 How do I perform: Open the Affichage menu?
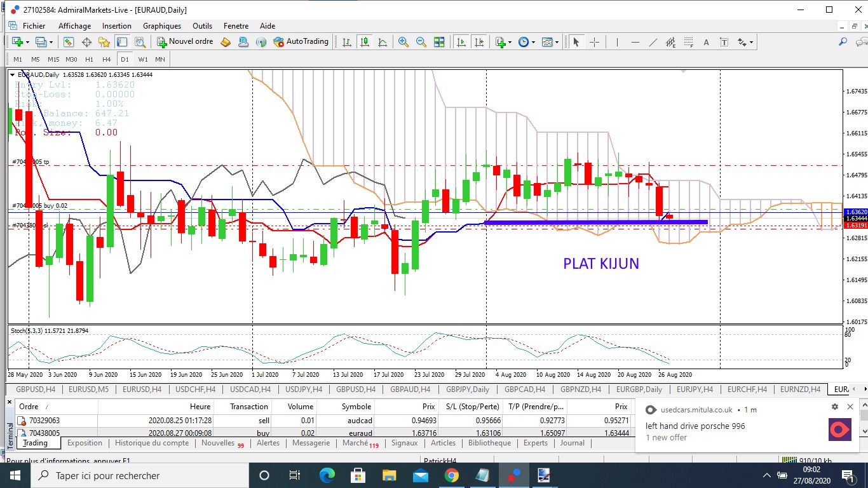[74, 26]
